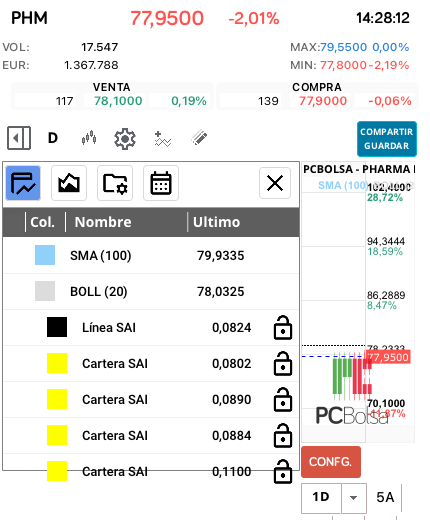Click the VENTA price 78,1000
Viewport: 430px width, 520px height.
pyautogui.click(x=118, y=101)
